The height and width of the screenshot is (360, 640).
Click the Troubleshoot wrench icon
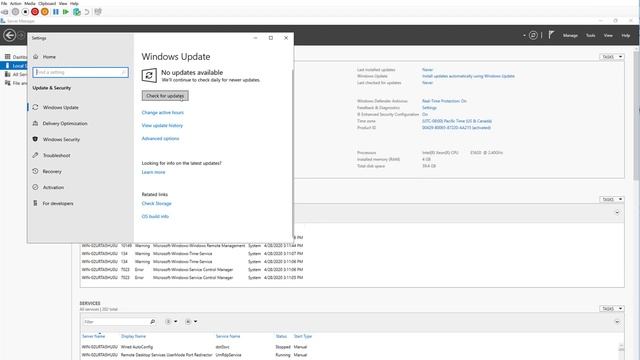(35, 155)
